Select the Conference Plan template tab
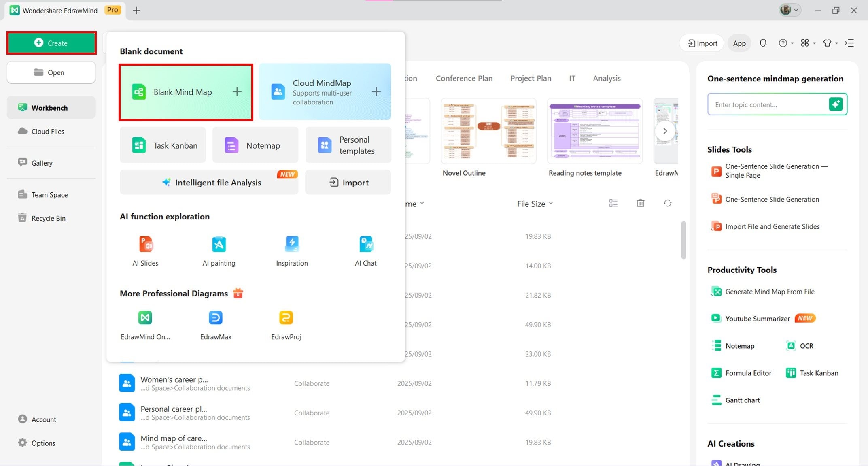Image resolution: width=868 pixels, height=466 pixels. pos(464,78)
